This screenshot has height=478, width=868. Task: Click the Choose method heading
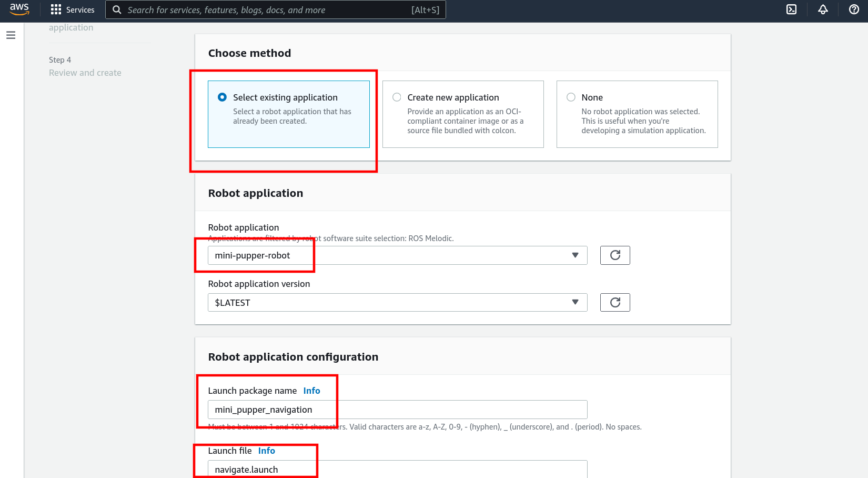pyautogui.click(x=249, y=53)
